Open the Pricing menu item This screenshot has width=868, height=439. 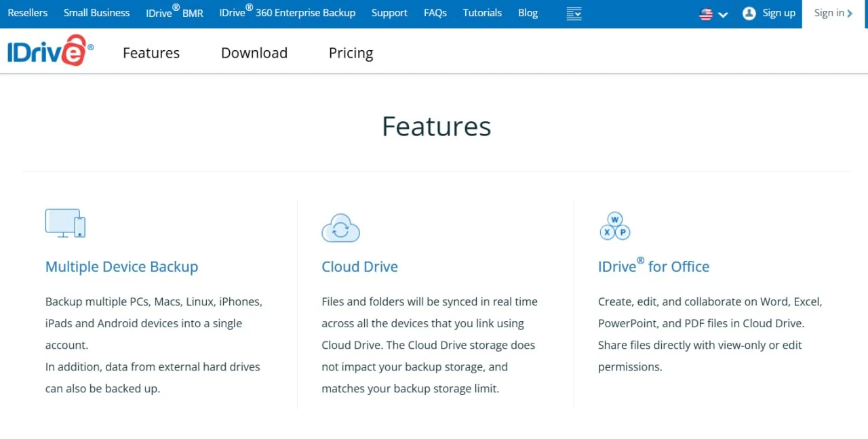click(351, 53)
